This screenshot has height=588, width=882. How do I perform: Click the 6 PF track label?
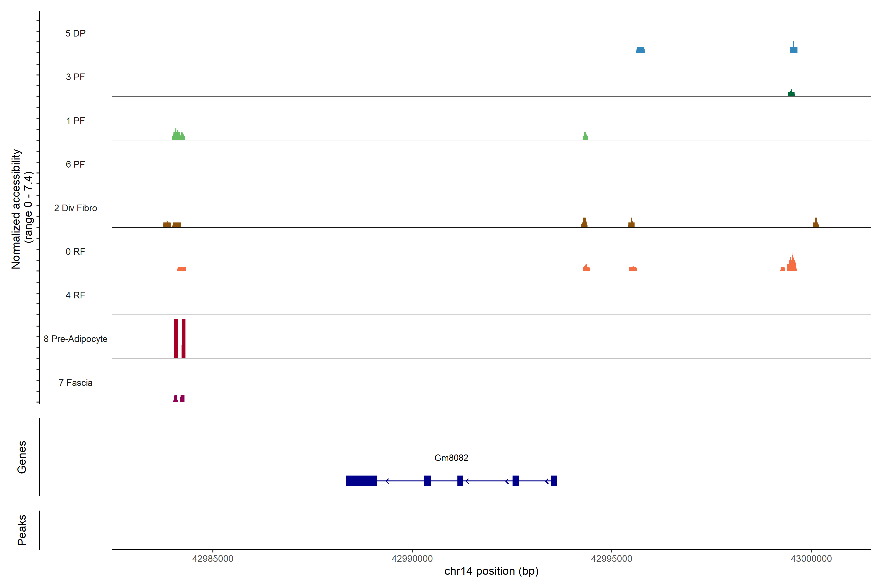point(75,164)
